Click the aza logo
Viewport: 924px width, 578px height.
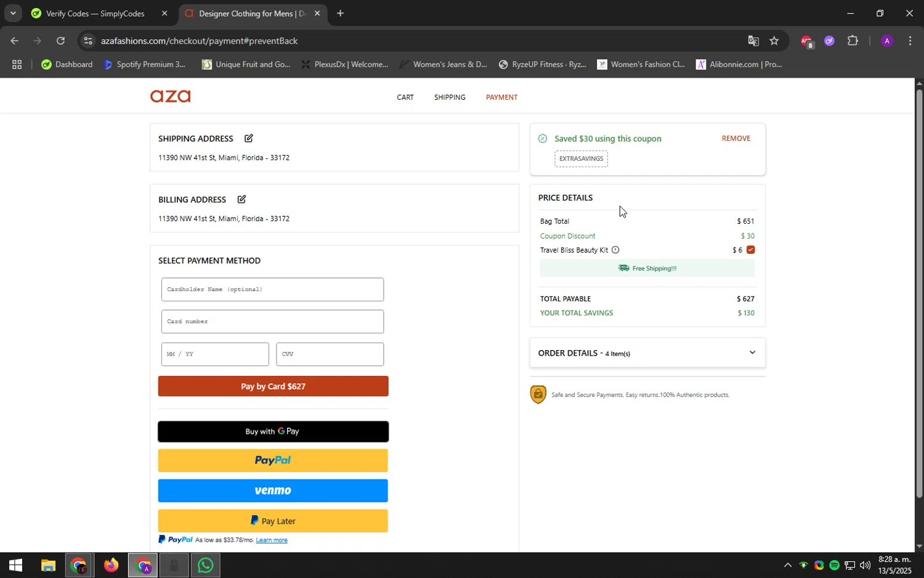point(171,96)
